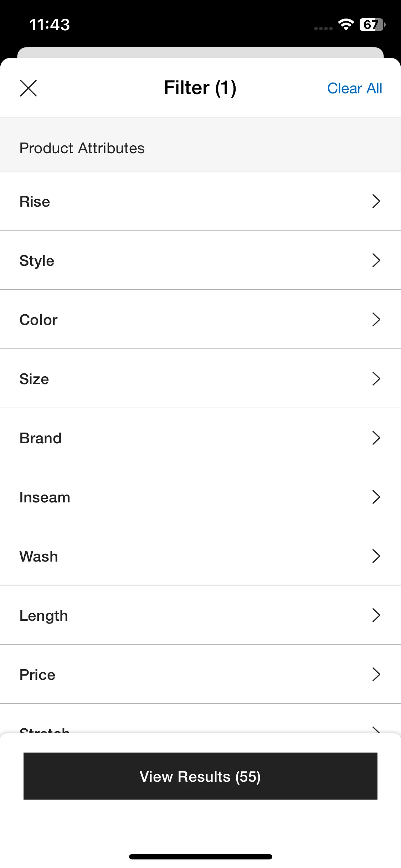This screenshot has height=868, width=401.
Task: Open the Inseam filter options
Action: click(x=200, y=497)
